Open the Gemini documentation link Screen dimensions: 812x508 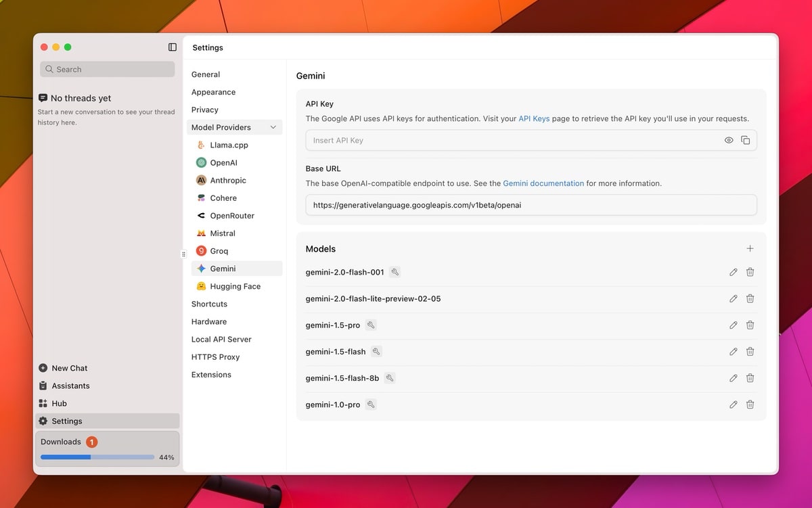point(543,183)
